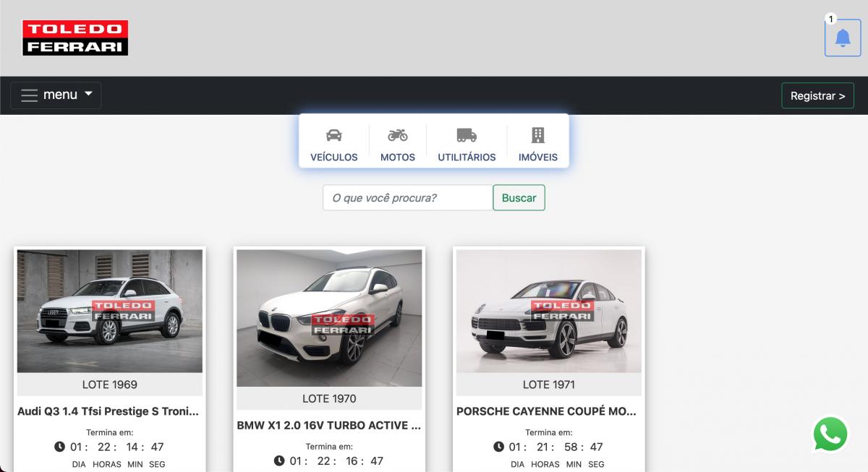
Task: Open the UTILITÁRIOS category label
Action: pos(467,157)
